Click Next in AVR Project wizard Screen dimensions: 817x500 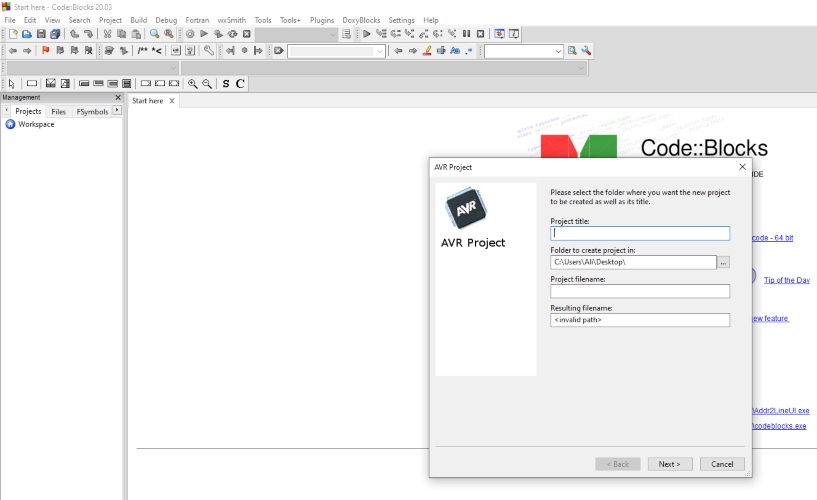(x=670, y=464)
